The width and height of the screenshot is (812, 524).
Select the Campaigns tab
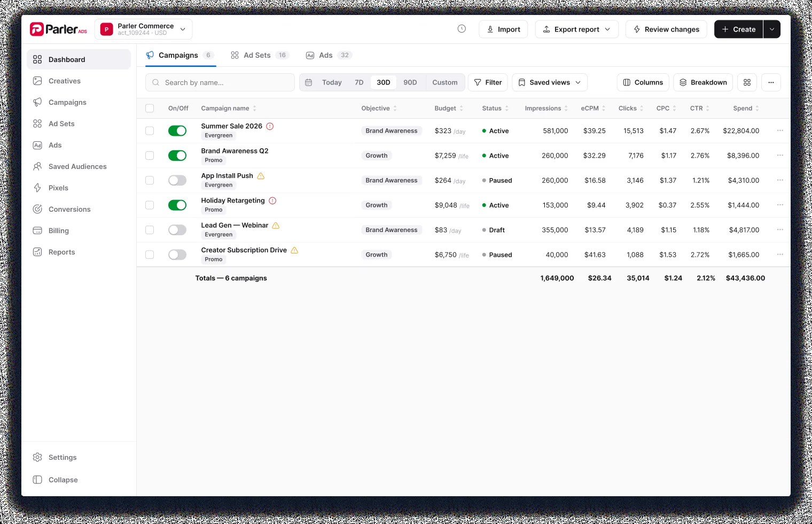tap(181, 55)
